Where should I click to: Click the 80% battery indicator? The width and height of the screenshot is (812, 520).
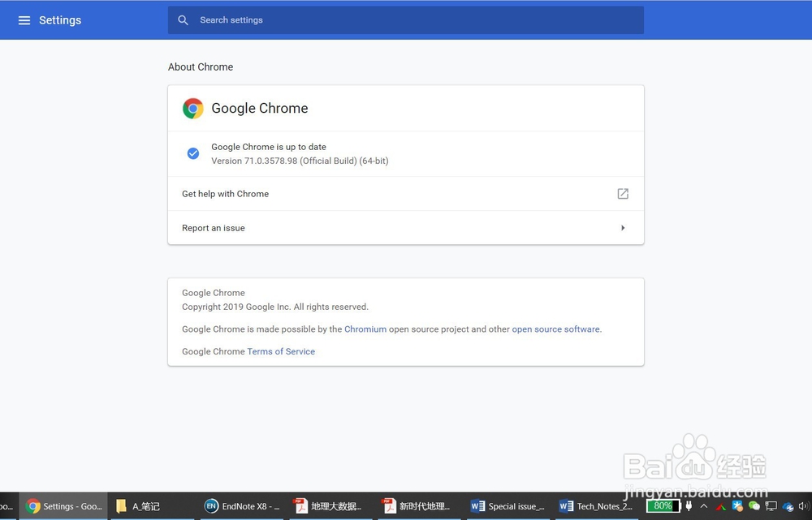[663, 505]
